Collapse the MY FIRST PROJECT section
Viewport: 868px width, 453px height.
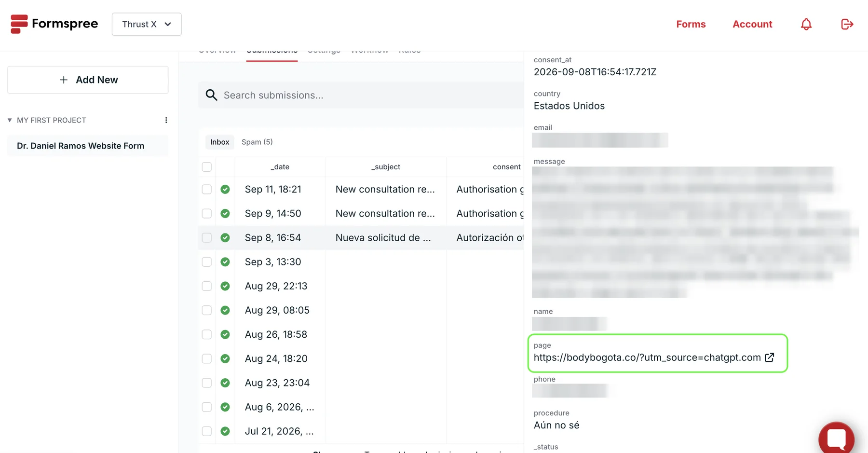[10, 120]
